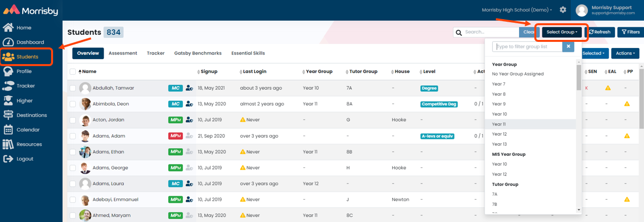Focus the student Search field
This screenshot has width=644, height=222.
pos(490,32)
